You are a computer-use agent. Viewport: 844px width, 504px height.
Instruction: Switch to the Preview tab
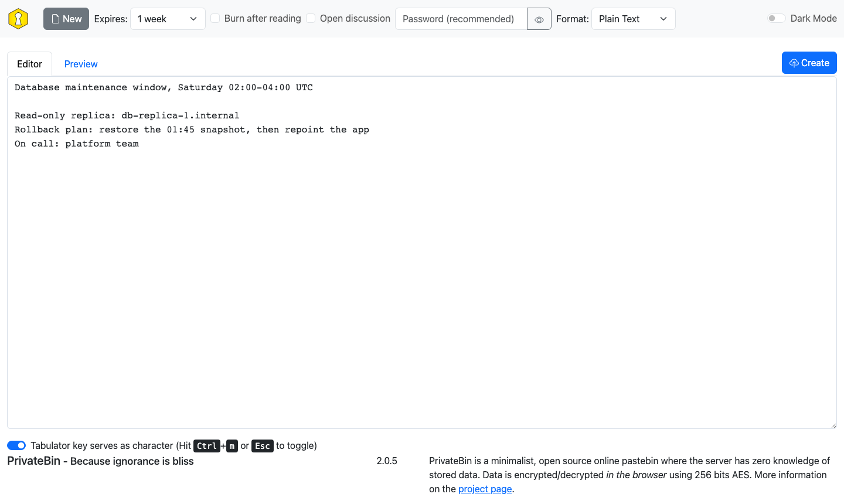(81, 64)
